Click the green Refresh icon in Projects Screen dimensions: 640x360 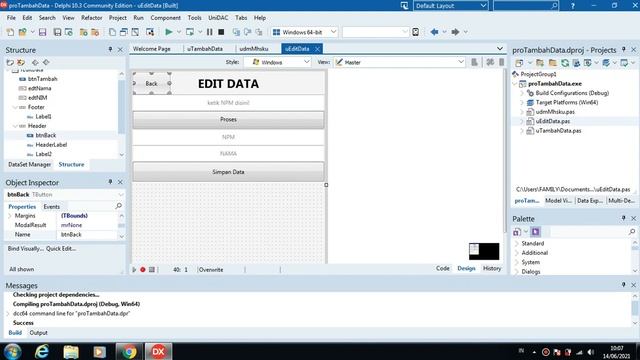565,63
